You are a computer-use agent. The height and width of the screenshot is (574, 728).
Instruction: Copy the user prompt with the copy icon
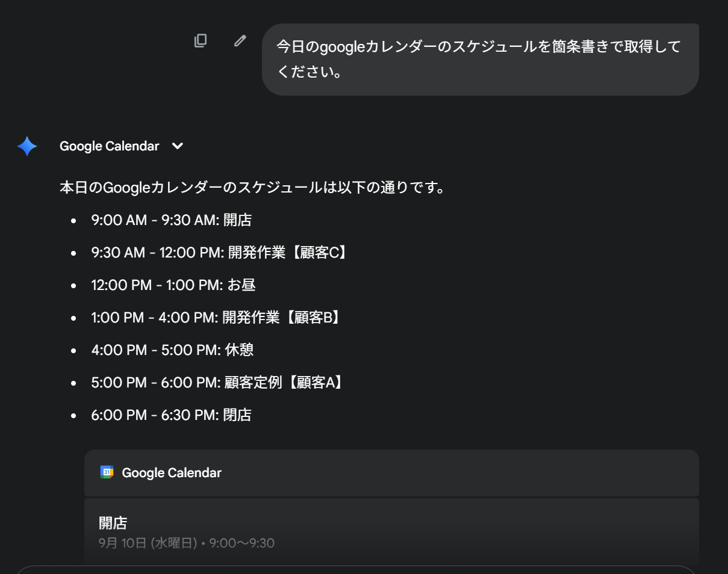pos(201,40)
